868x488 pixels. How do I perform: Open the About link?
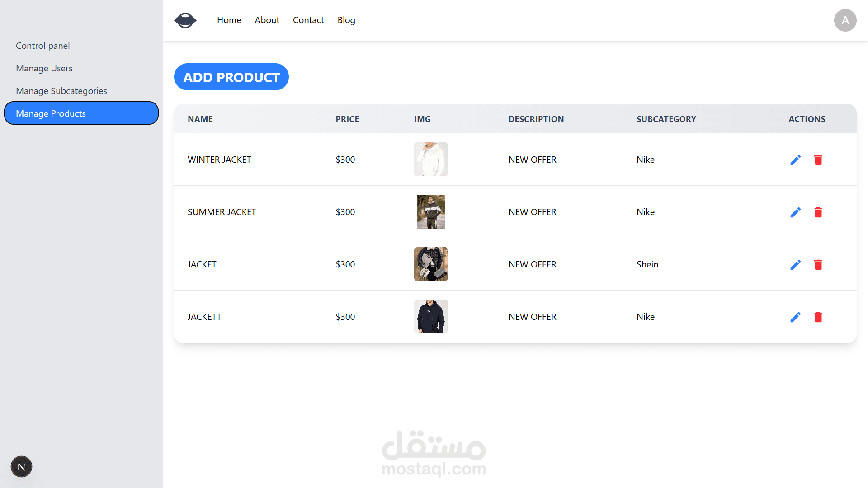click(267, 20)
